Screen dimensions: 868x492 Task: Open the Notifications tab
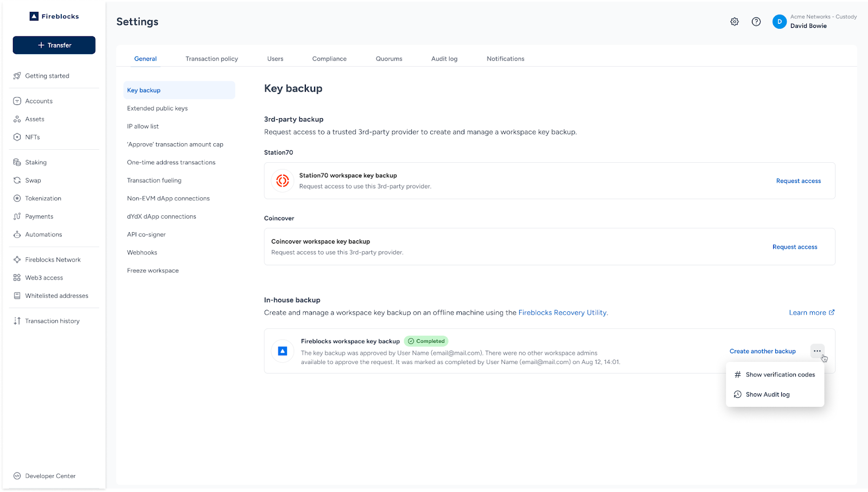tap(506, 59)
